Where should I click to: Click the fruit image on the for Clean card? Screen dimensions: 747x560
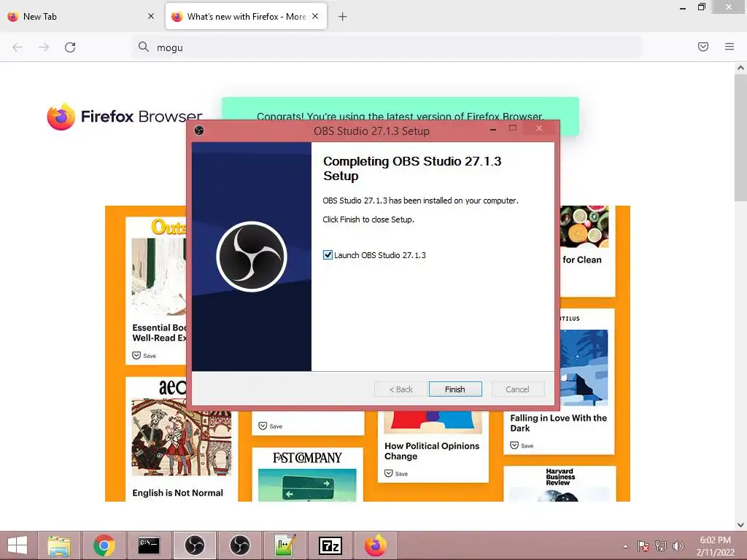tap(584, 227)
